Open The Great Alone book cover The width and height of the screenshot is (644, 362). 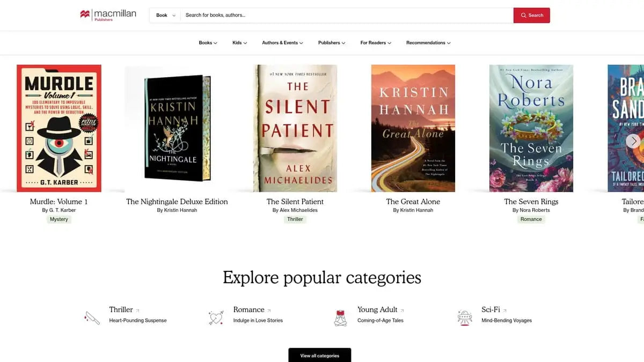413,128
